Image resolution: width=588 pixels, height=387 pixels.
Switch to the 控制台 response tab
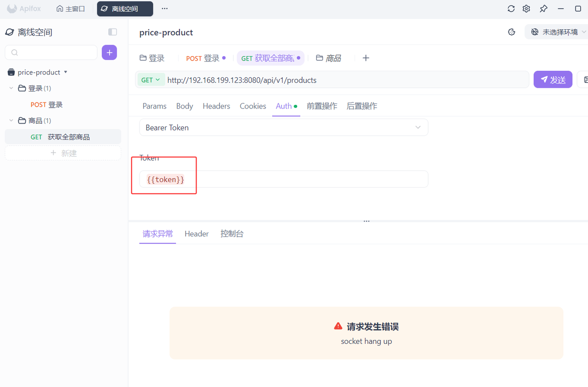pyautogui.click(x=232, y=234)
